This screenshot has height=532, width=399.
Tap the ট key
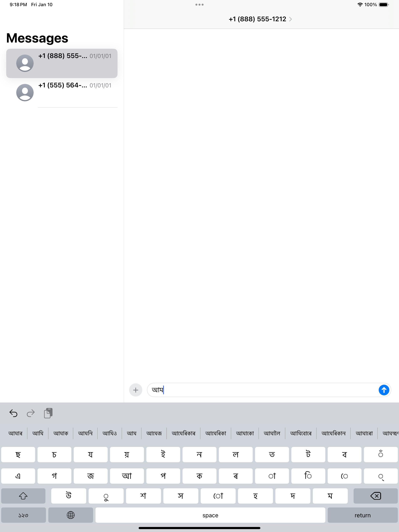(308, 454)
